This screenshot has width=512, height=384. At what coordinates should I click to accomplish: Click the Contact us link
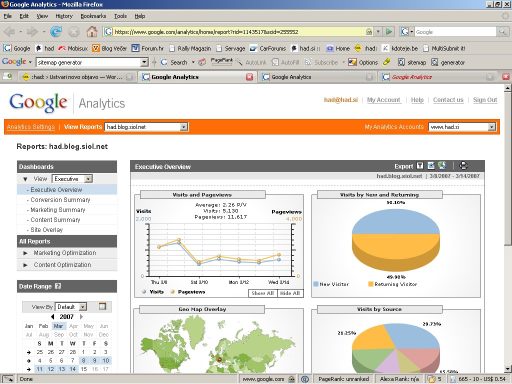448,100
